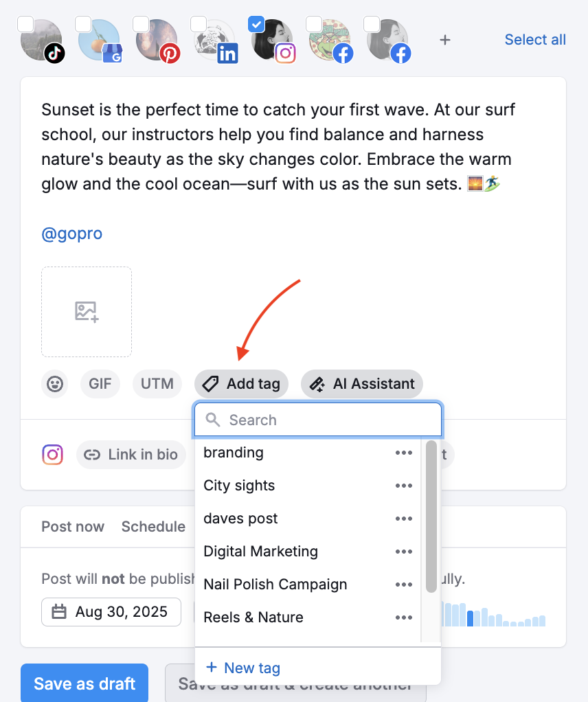Click inside the tag search field
This screenshot has width=588, height=702.
click(317, 420)
